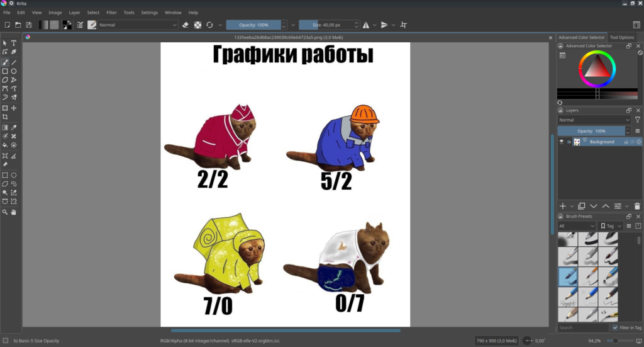Click the Add layer plus button
The height and width of the screenshot is (347, 644).
563,206
